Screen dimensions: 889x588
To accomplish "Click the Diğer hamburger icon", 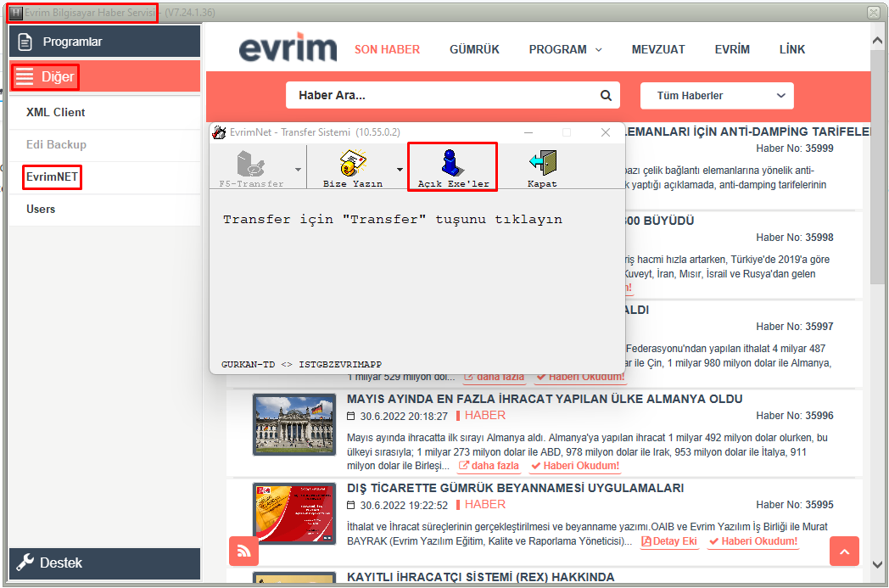I will coord(25,76).
